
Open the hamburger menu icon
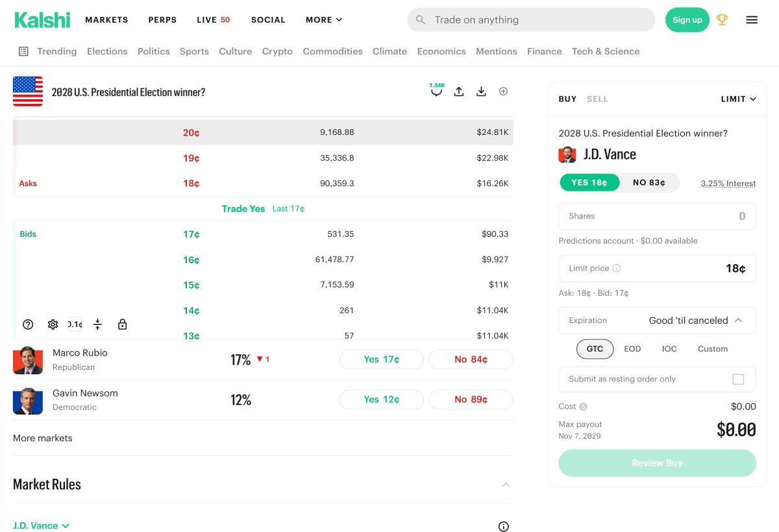(x=752, y=20)
